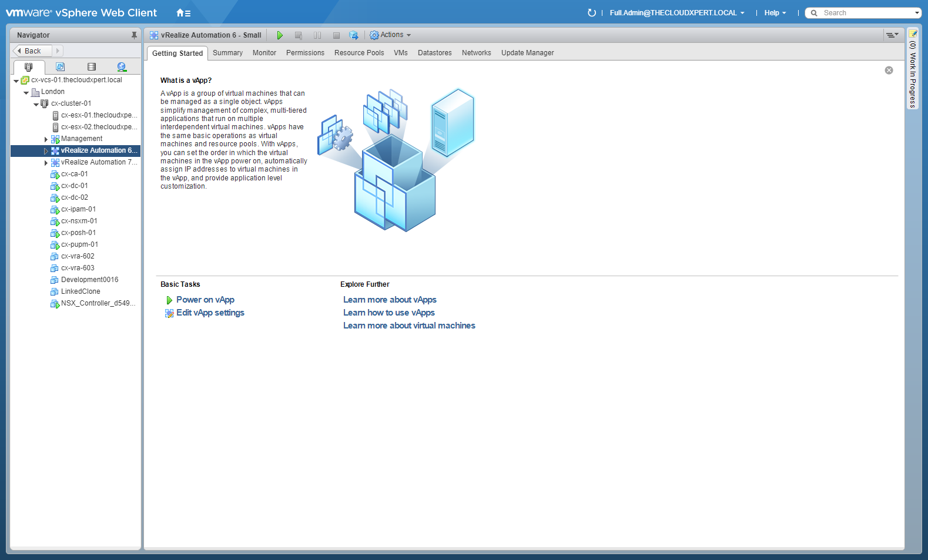
Task: Open the Actions dropdown menu
Action: [x=390, y=35]
